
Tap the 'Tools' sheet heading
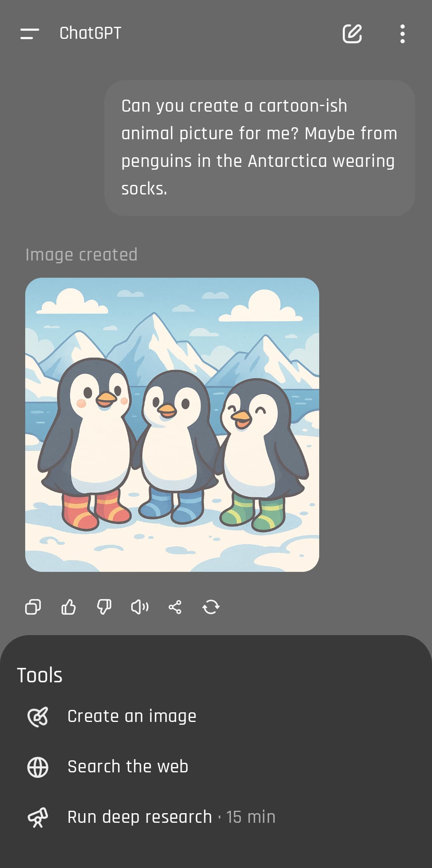pos(40,675)
